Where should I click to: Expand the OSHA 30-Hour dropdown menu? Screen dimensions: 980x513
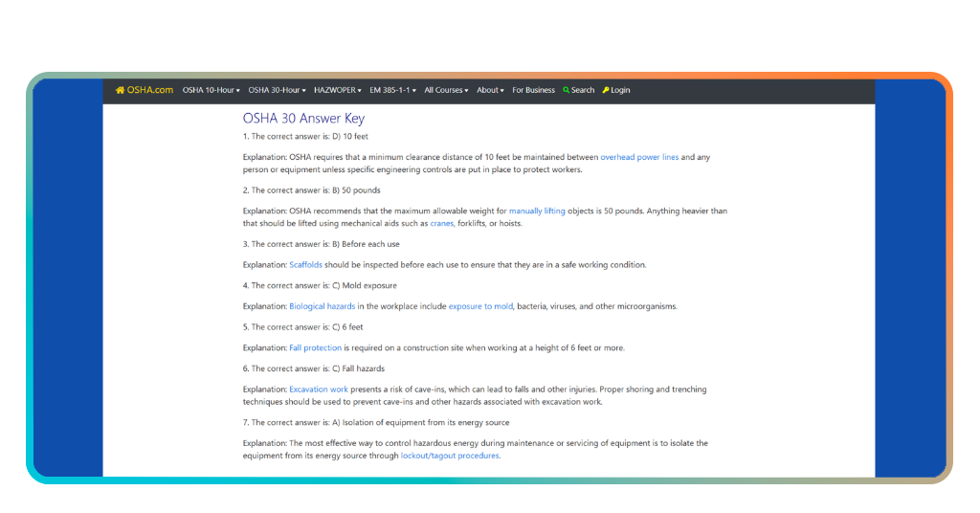[277, 90]
